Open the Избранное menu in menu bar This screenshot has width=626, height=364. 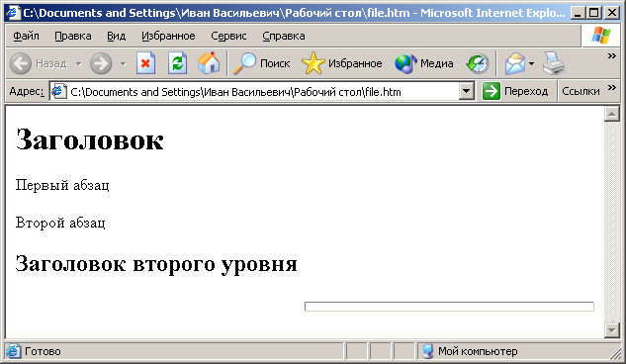(168, 36)
